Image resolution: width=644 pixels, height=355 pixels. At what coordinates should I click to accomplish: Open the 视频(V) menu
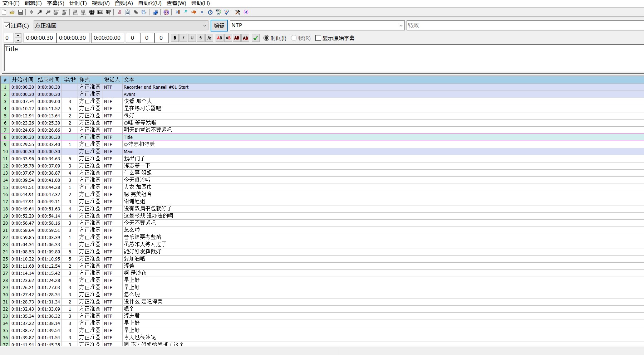pyautogui.click(x=100, y=3)
